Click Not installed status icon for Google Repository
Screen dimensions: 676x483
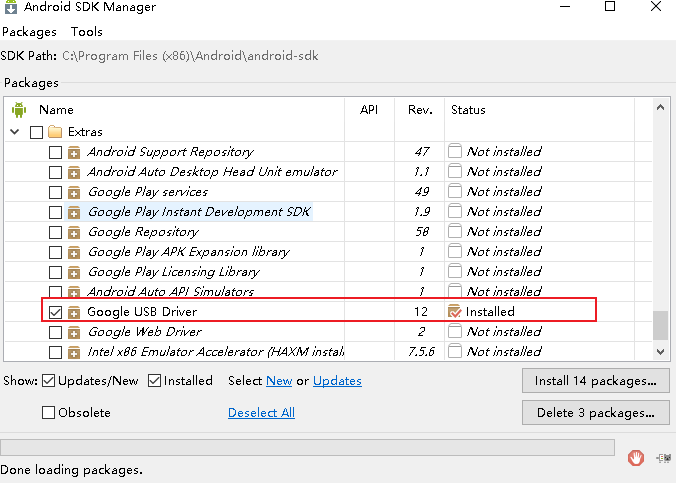[x=455, y=231]
